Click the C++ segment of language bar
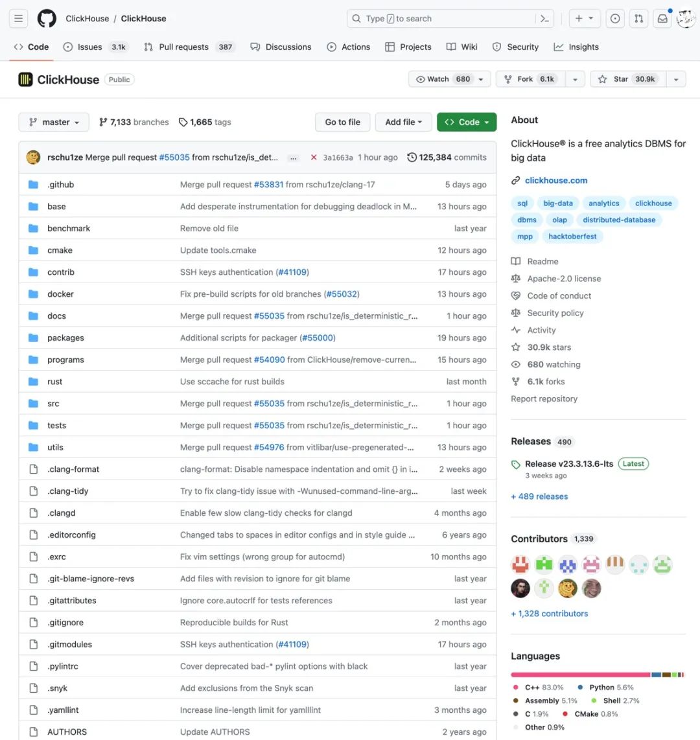 [x=581, y=675]
